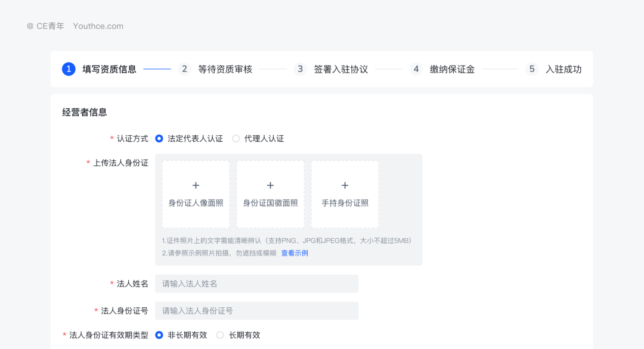
Task: Click the plus icon for 手持身份证照 upload
Action: tap(345, 185)
